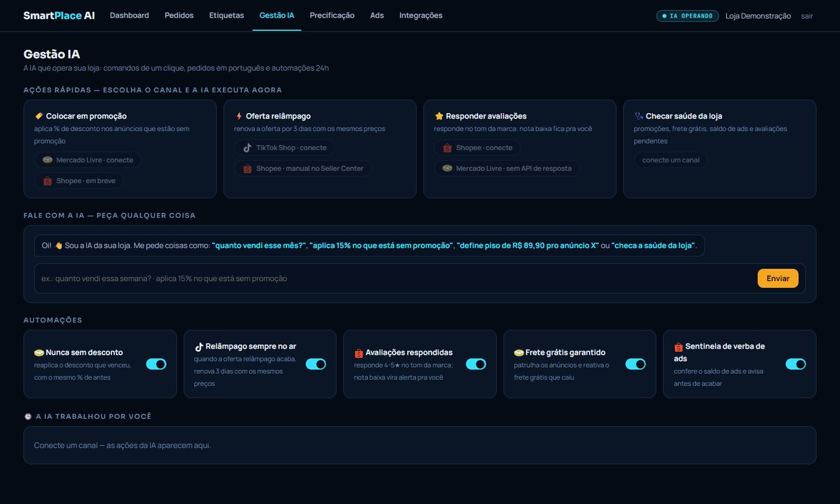Click Shopee · conecte in Responder avaliações
This screenshot has height=504, width=840.
click(x=477, y=148)
